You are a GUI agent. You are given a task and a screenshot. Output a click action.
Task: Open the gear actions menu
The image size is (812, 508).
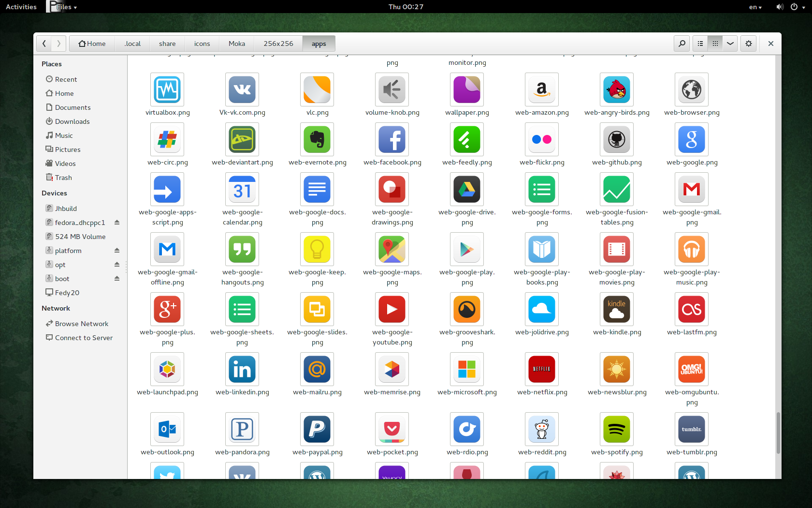(x=748, y=43)
